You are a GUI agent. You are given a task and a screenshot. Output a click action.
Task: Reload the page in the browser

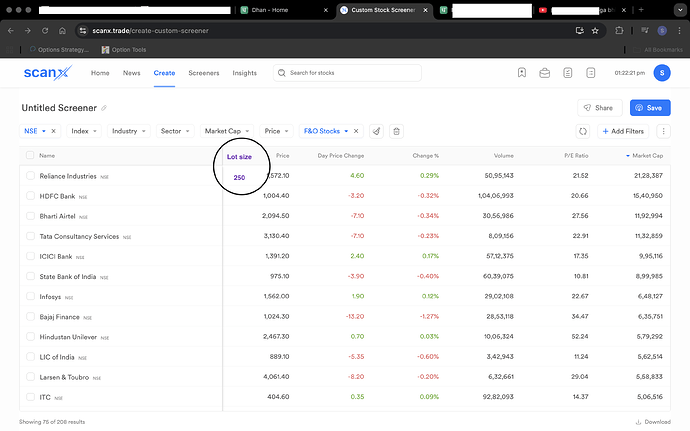(45, 30)
